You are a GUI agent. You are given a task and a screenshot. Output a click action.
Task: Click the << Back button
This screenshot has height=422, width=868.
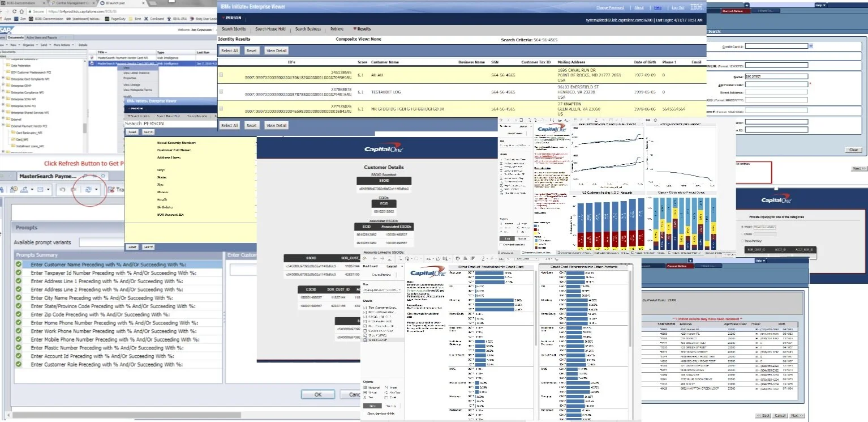coord(763,415)
